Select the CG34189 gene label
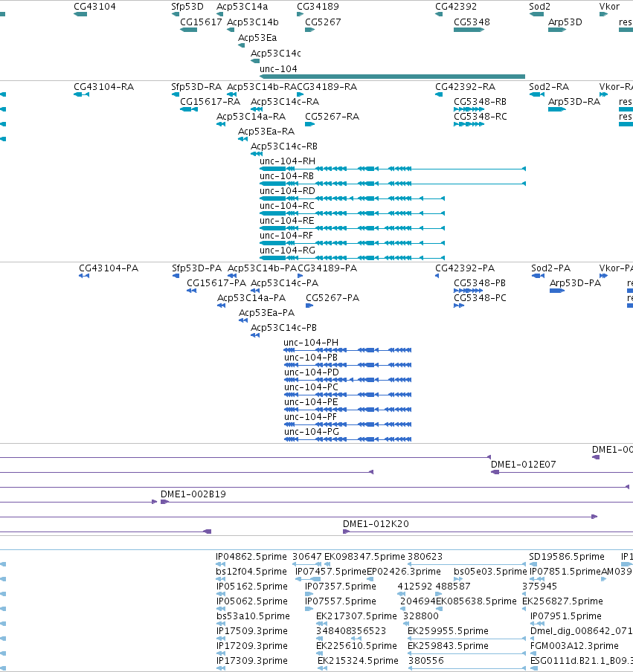Screen dimensions: 633x672 tap(318, 7)
